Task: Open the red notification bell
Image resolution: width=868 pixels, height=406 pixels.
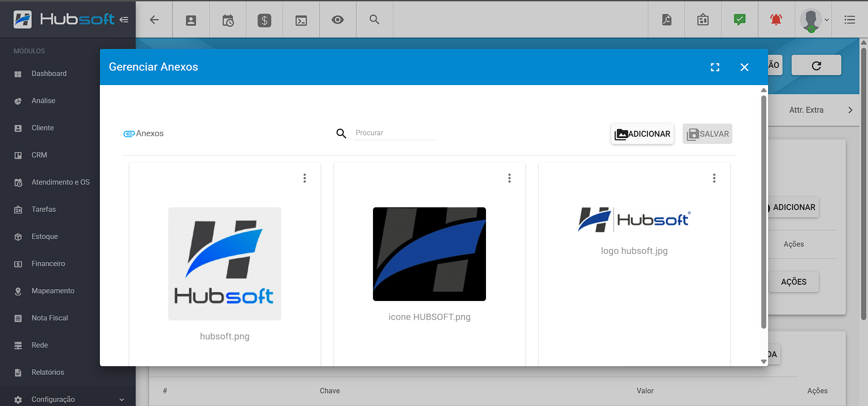Action: 776,19
